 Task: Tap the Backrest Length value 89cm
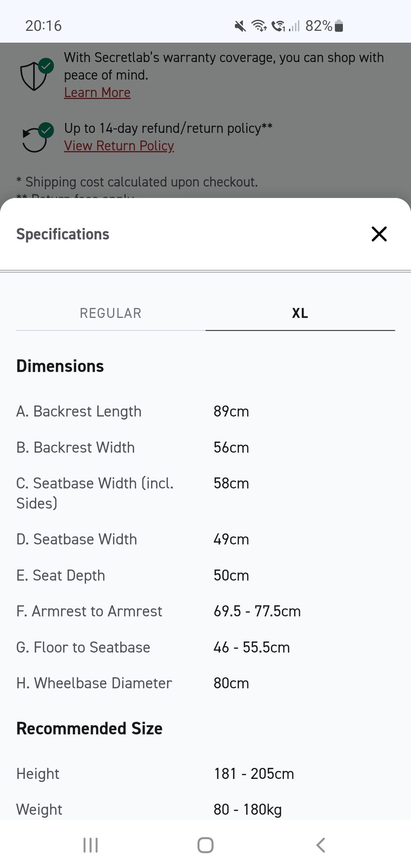tap(231, 412)
